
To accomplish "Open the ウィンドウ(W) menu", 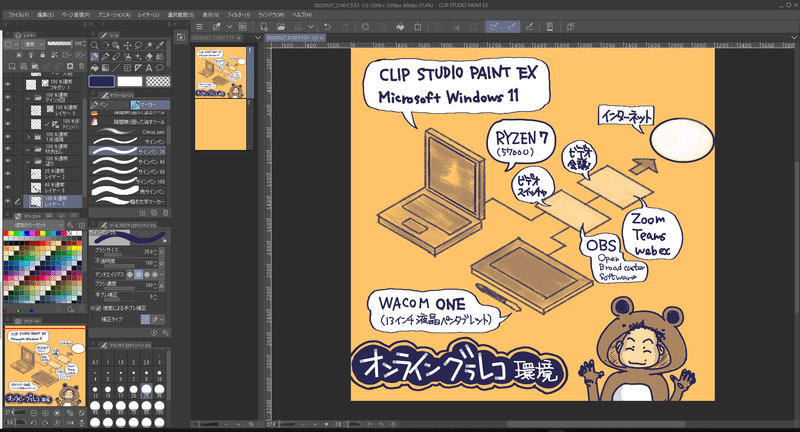I will pos(271,15).
